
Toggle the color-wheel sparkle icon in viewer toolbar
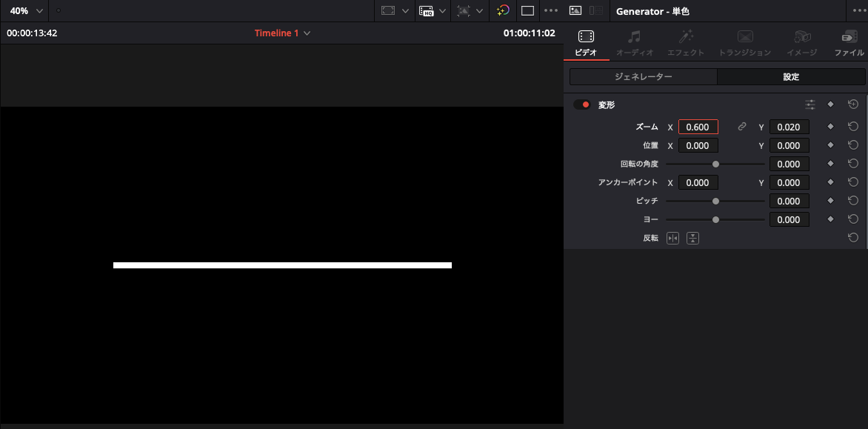[x=503, y=10]
